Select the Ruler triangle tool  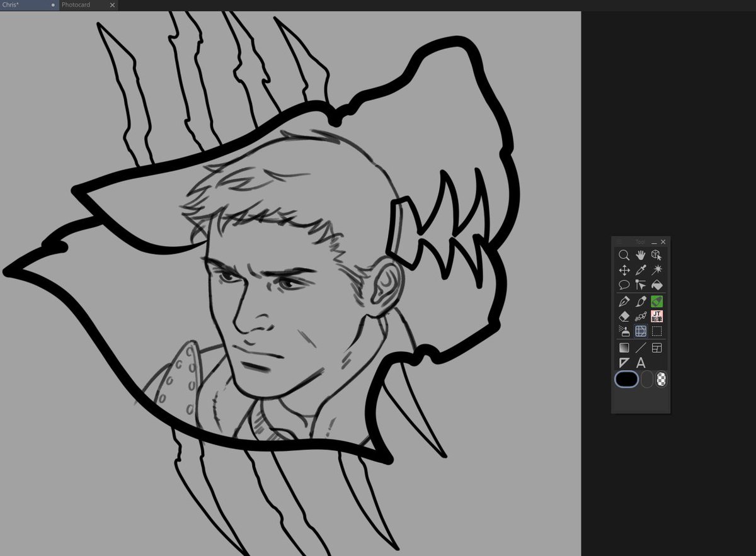624,363
